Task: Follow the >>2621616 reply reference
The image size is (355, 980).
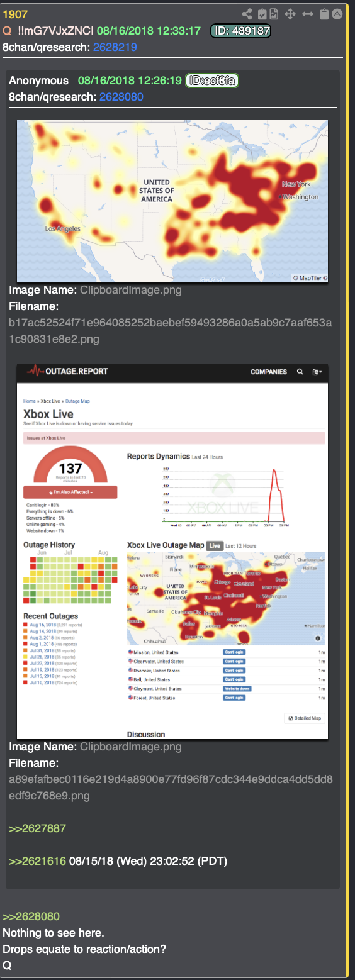Action: pos(37,860)
